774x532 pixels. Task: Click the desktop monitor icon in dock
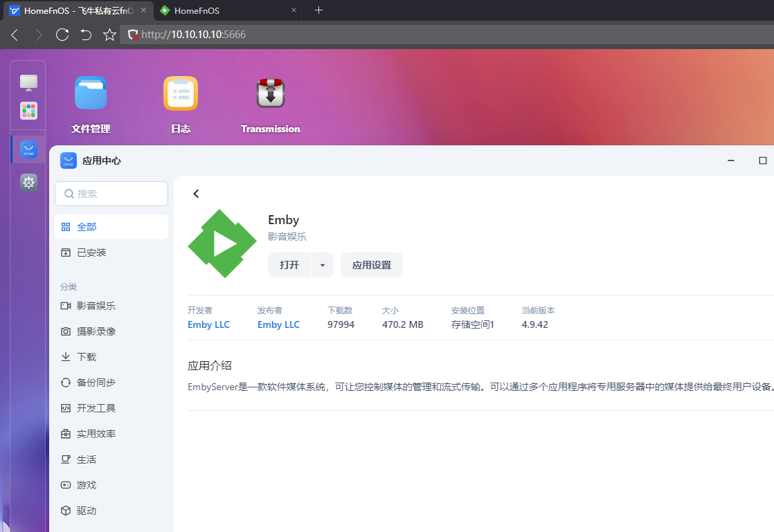click(x=28, y=82)
